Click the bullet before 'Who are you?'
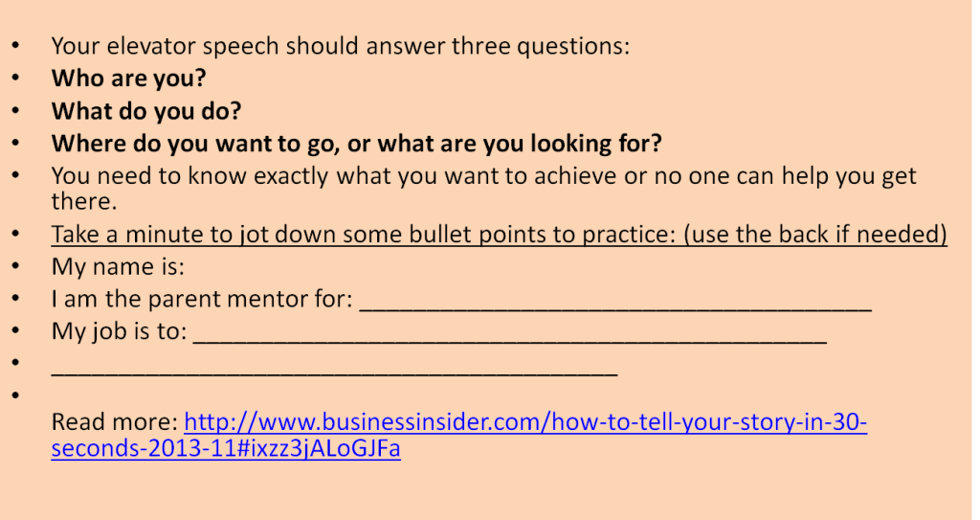Image resolution: width=980 pixels, height=520 pixels. tap(15, 79)
